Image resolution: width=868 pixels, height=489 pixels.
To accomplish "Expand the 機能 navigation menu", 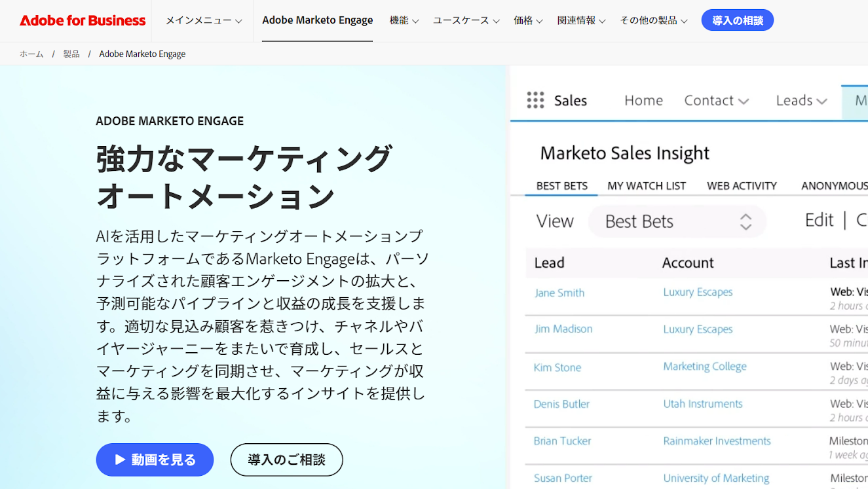I will tap(404, 20).
